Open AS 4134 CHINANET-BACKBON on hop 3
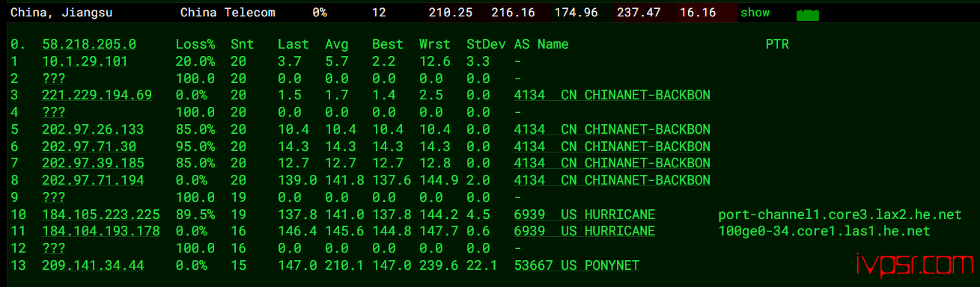 (x=612, y=95)
